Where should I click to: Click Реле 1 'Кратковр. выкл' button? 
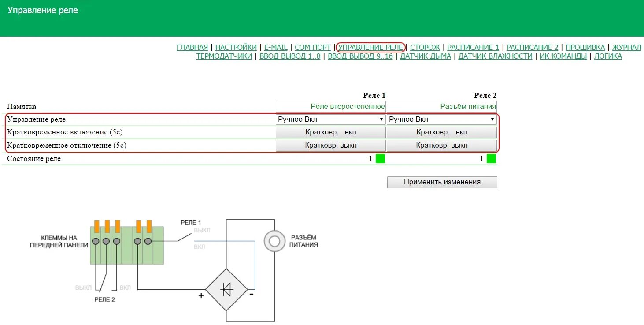pyautogui.click(x=331, y=146)
